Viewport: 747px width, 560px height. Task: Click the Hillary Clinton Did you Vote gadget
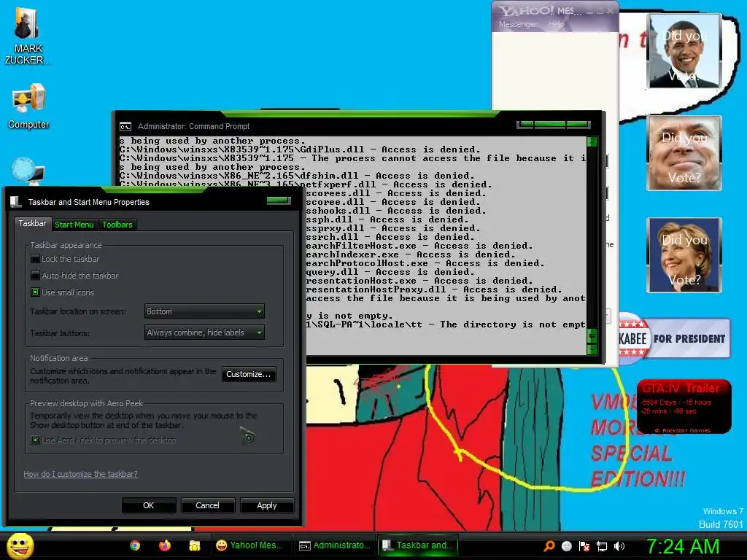click(684, 255)
